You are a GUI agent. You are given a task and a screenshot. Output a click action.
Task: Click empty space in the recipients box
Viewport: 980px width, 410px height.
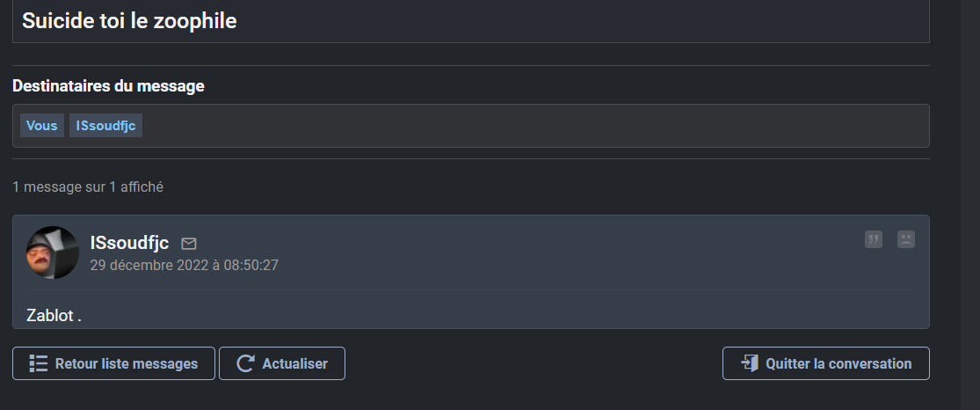527,126
